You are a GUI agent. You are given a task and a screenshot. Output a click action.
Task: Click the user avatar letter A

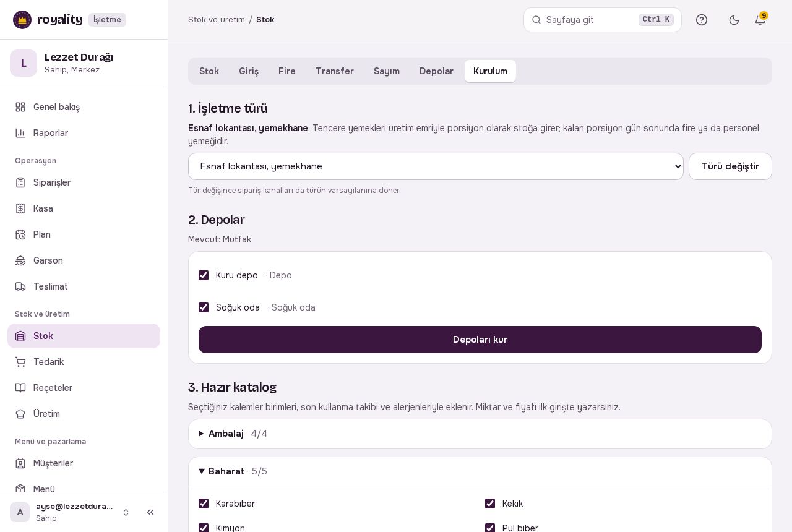20,512
